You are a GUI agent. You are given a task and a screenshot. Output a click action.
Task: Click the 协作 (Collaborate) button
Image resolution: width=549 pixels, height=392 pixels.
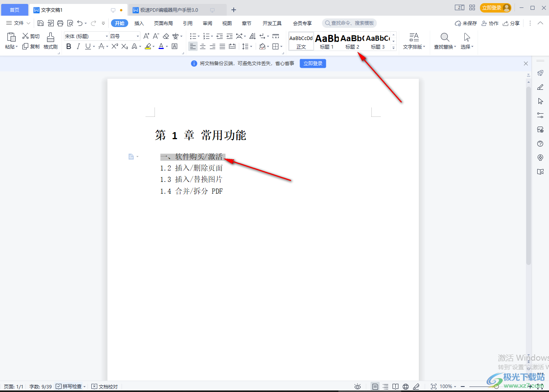pyautogui.click(x=490, y=23)
